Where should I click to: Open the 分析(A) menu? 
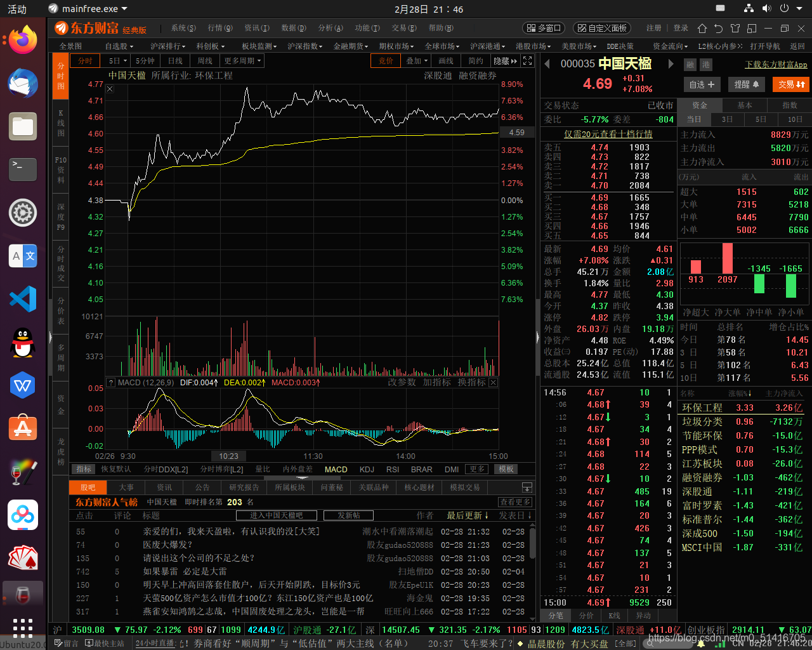[331, 28]
